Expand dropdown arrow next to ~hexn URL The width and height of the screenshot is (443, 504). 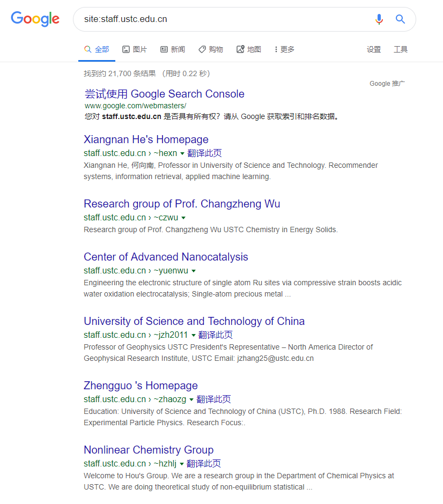[x=182, y=154]
